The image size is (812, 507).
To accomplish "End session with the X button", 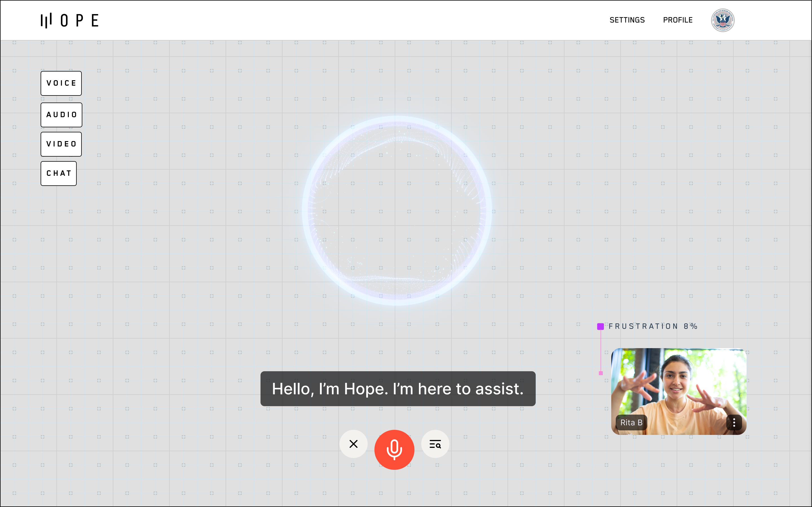I will [x=353, y=444].
